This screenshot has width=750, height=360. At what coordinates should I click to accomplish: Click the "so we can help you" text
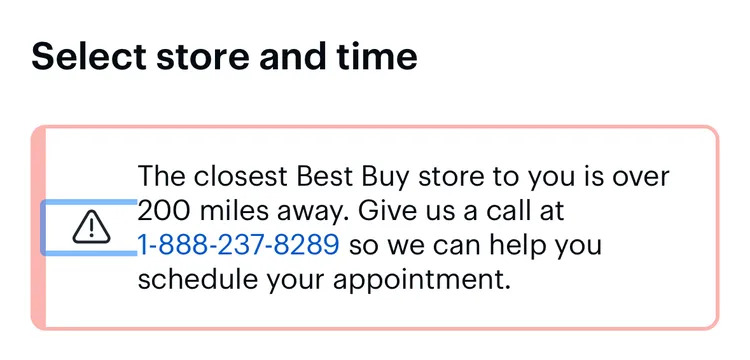[x=475, y=245]
